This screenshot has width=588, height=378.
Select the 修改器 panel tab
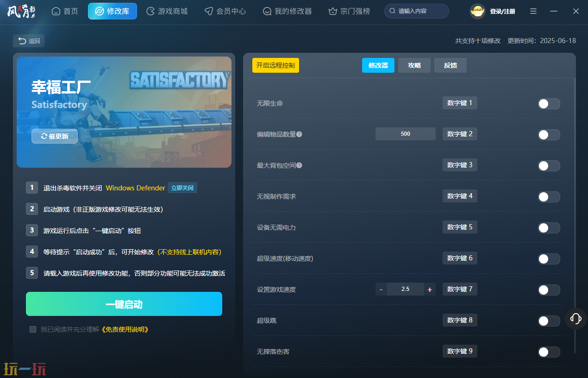(x=378, y=65)
